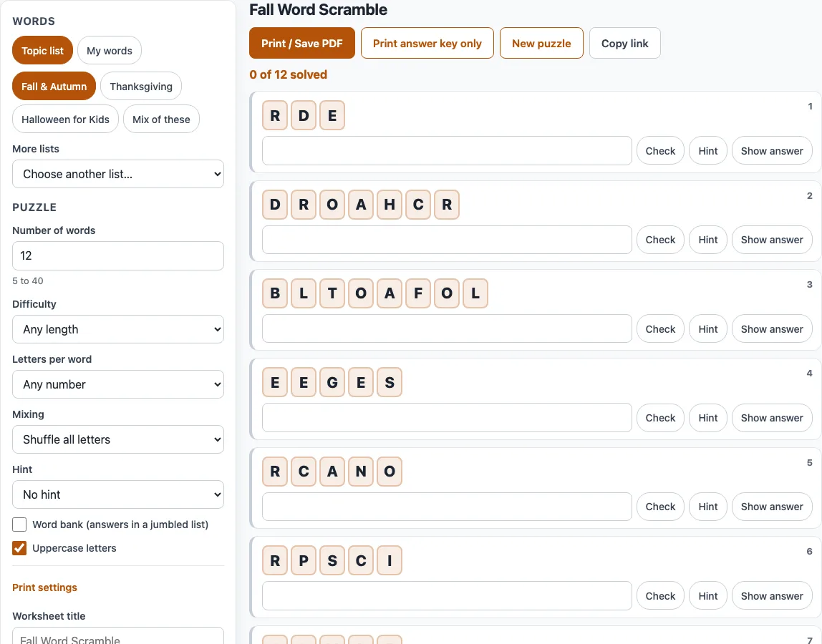Open the Print settings section
Screen dimensions: 822x644
click(x=44, y=587)
